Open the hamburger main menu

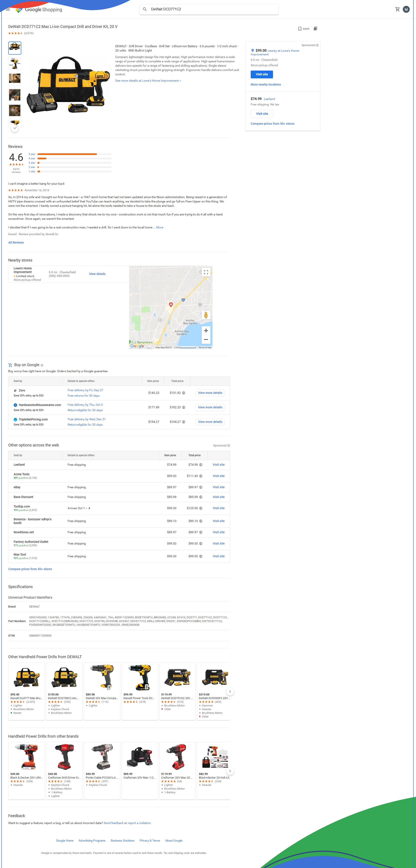[x=8, y=10]
